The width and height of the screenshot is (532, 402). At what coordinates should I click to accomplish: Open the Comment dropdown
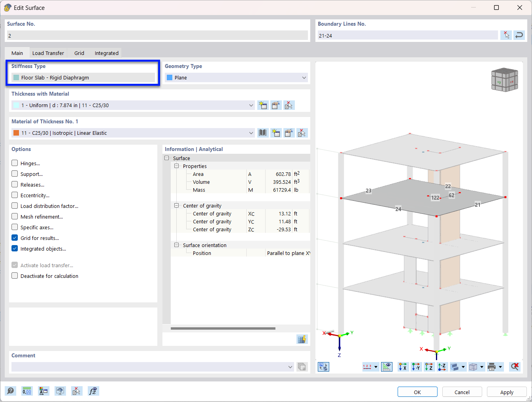pos(153,367)
